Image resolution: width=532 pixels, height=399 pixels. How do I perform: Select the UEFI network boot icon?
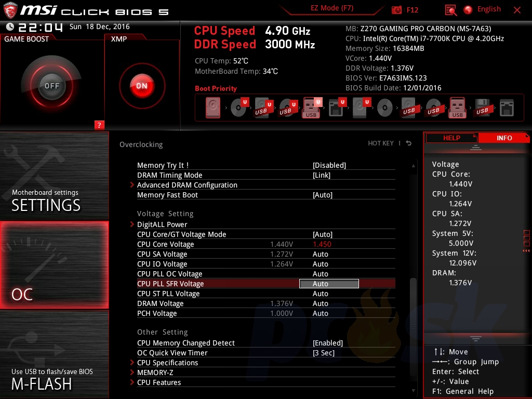click(337, 107)
